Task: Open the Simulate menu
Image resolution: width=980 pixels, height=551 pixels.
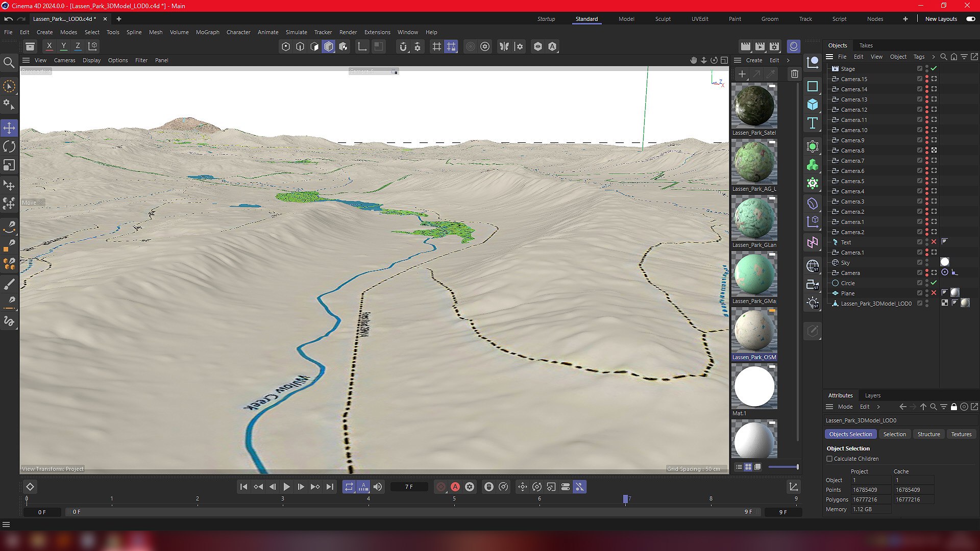Action: tap(296, 32)
